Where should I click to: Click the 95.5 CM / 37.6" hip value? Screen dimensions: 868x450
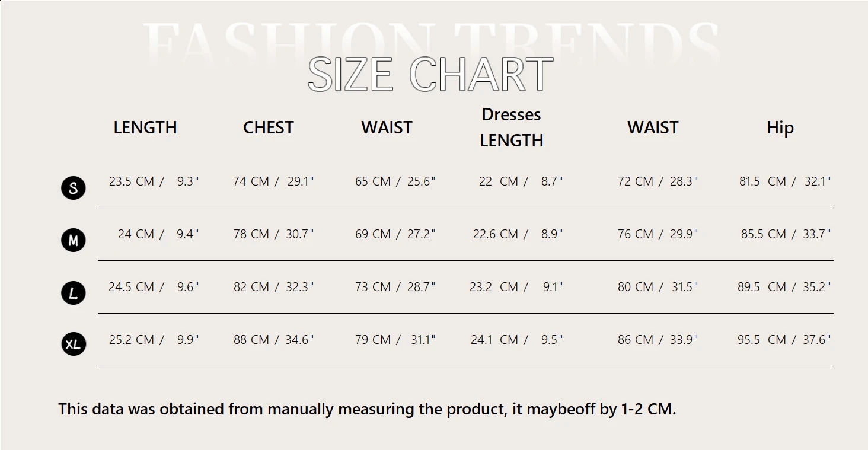point(784,340)
